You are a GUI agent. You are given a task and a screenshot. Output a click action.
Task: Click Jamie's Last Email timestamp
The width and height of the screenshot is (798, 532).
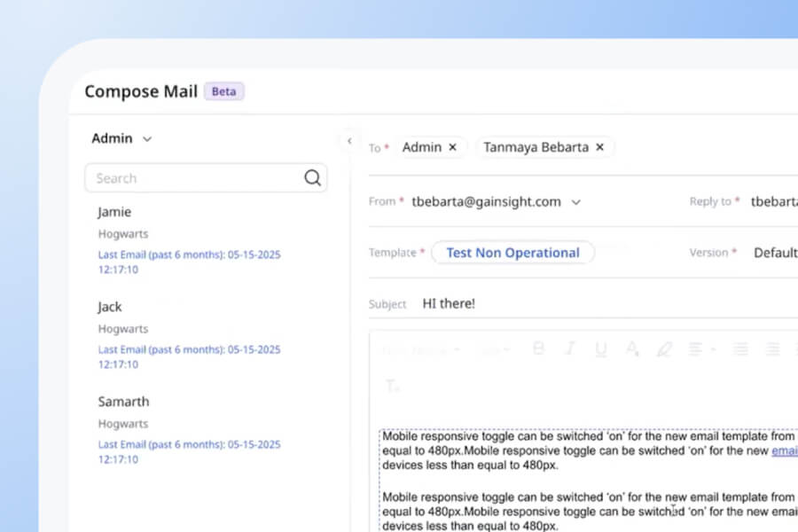[190, 262]
